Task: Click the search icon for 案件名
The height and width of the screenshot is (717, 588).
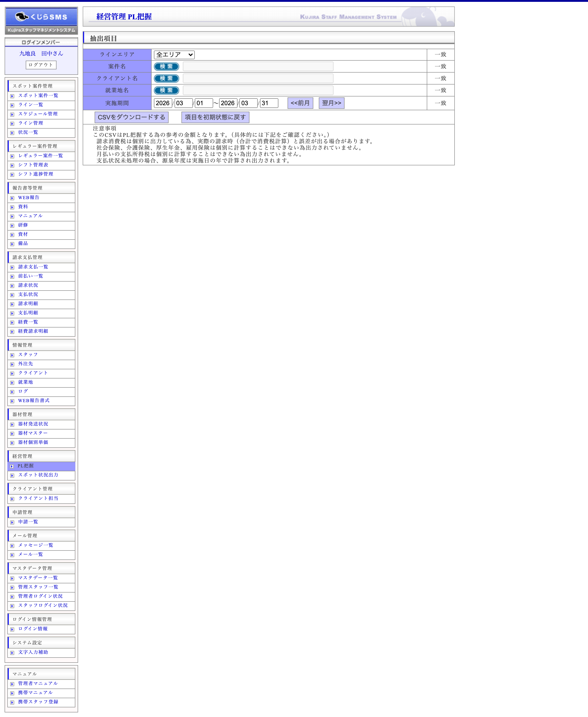Action: [x=166, y=66]
